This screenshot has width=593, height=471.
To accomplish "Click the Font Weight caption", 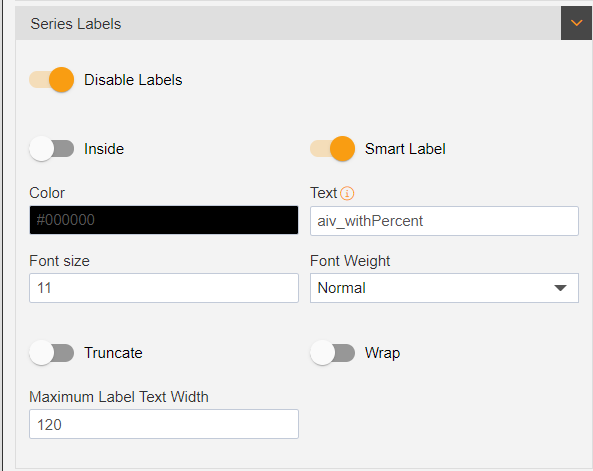I will tap(350, 261).
